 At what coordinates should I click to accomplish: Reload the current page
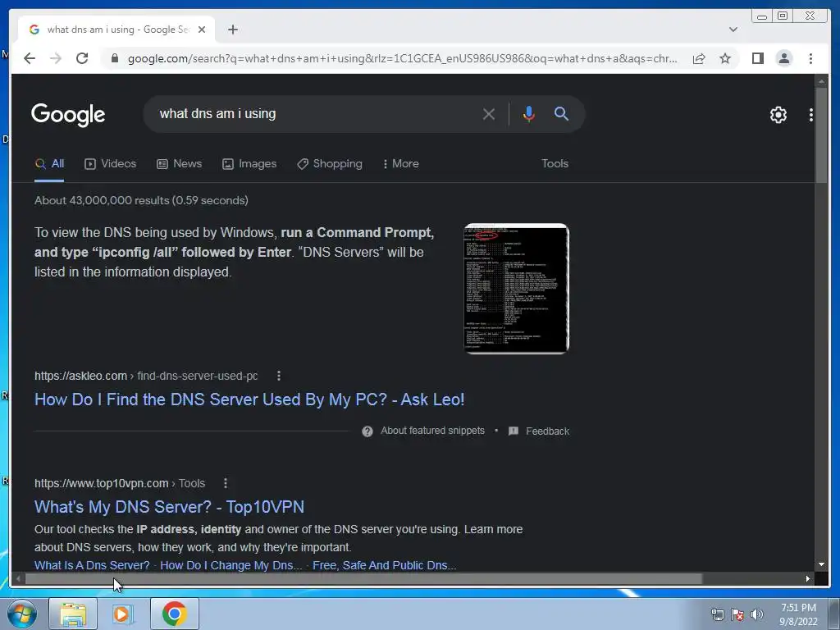82,58
